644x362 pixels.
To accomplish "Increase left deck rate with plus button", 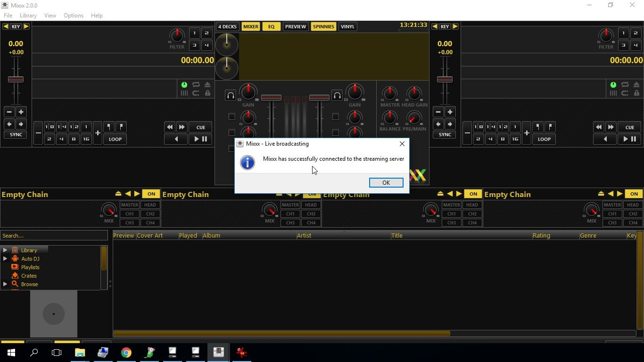I will (21, 112).
